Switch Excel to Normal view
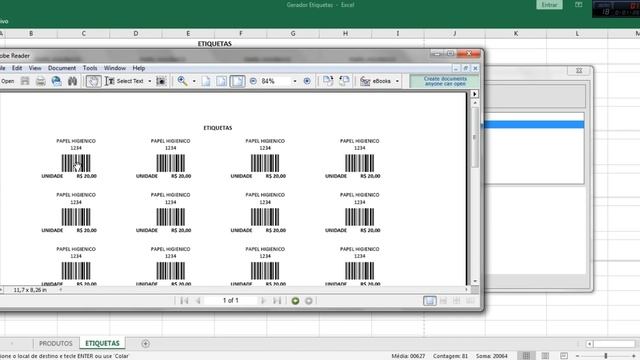 click(527, 356)
